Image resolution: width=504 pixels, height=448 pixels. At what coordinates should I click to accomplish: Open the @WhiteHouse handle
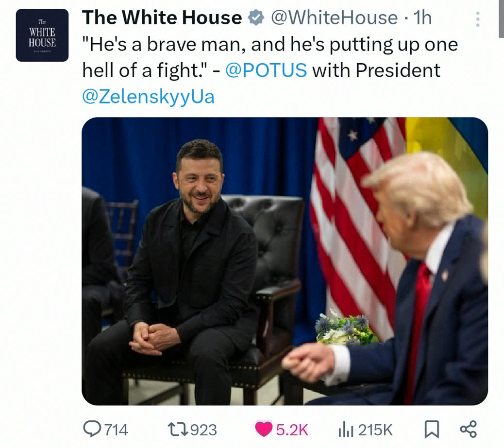[x=334, y=17]
